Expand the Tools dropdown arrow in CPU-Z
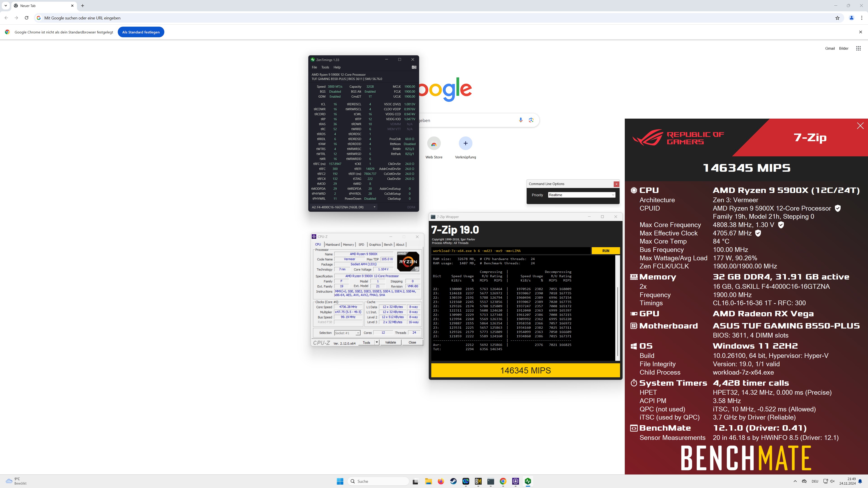 (x=377, y=343)
